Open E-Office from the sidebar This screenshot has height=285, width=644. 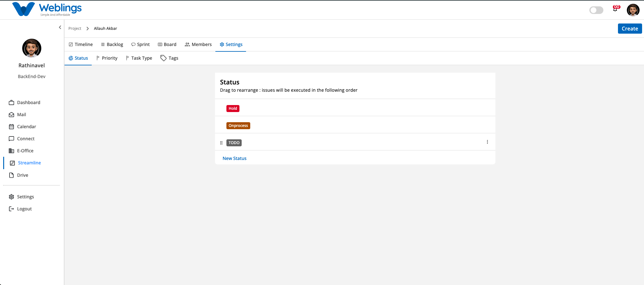click(21, 151)
